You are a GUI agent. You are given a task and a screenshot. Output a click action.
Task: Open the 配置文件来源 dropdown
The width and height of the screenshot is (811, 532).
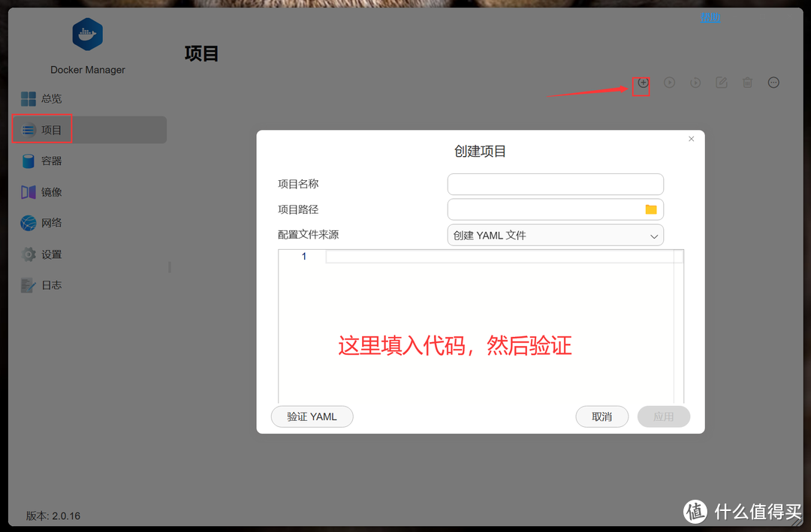click(x=555, y=234)
